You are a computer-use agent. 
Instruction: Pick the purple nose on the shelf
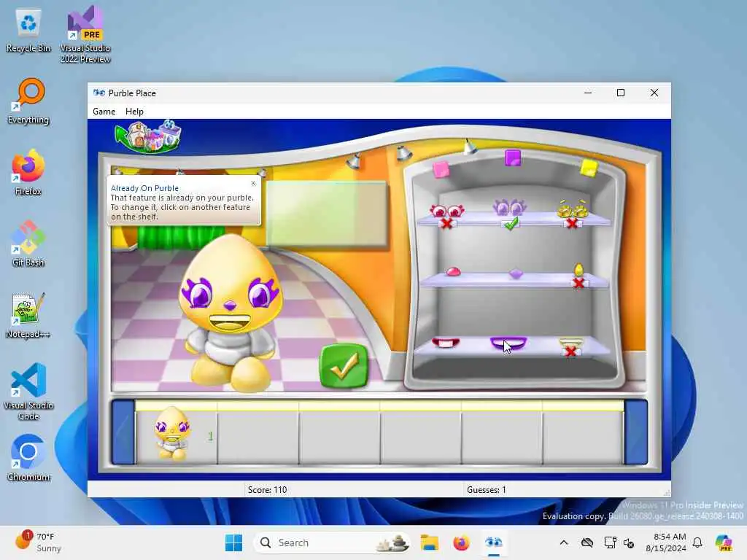click(x=516, y=274)
